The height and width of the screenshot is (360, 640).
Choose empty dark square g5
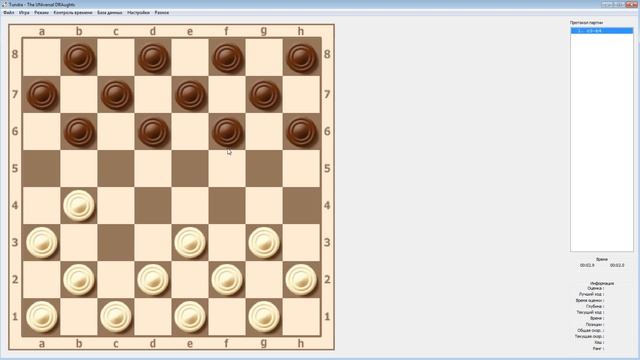click(x=264, y=169)
